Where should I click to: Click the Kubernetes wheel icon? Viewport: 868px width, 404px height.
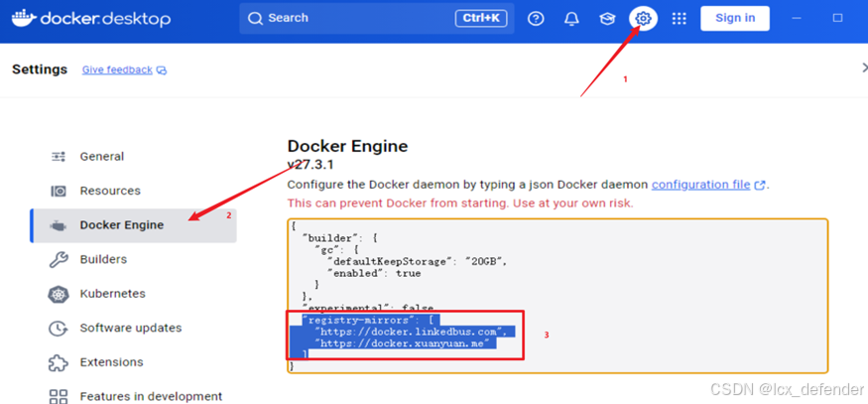pos(59,294)
